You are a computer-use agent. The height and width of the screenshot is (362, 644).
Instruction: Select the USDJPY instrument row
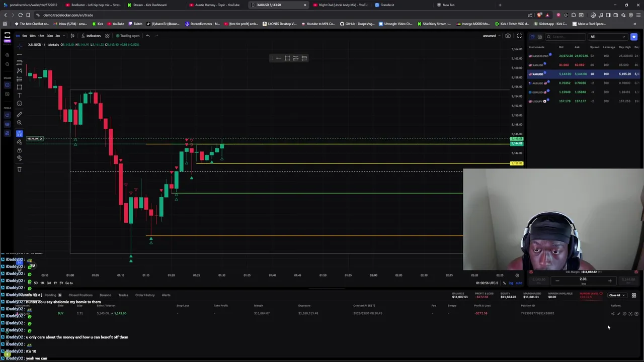(x=584, y=101)
